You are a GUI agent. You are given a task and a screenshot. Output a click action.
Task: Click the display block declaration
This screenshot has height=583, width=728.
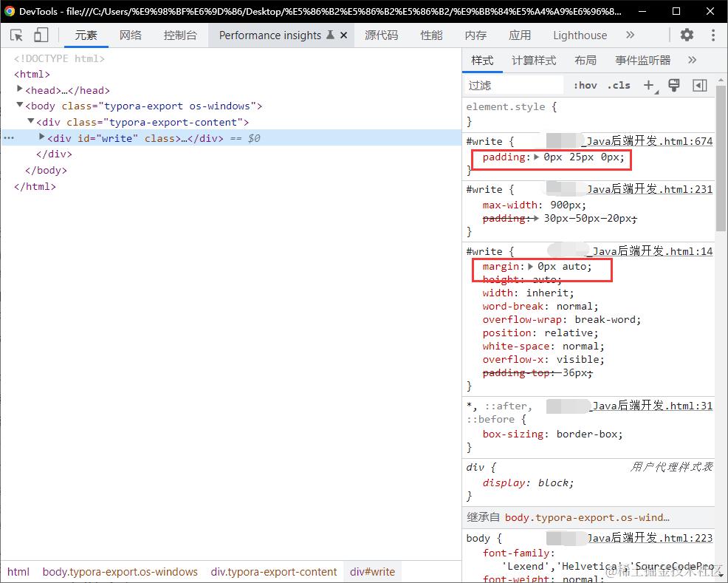click(x=529, y=483)
